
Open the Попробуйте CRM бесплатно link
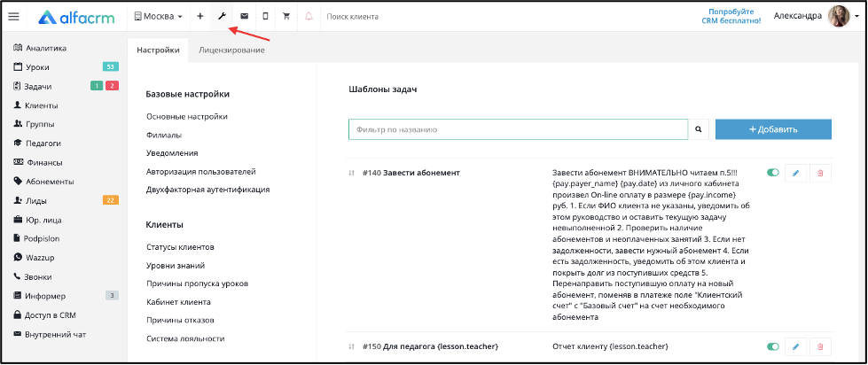[735, 16]
